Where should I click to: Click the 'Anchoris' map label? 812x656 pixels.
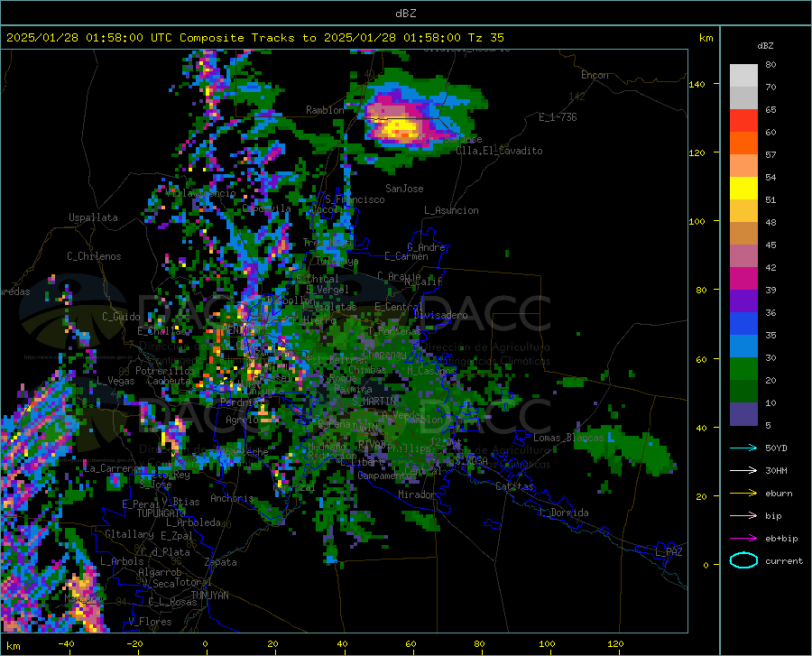[232, 499]
